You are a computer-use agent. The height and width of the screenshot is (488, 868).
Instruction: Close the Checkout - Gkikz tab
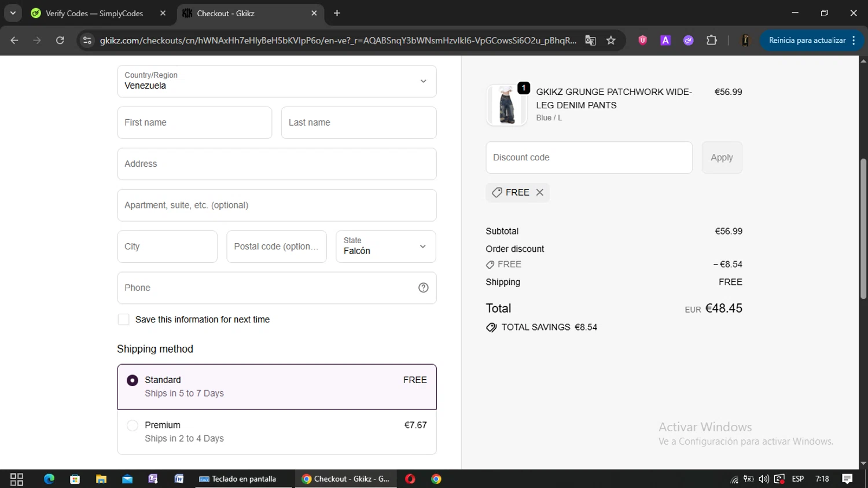click(314, 13)
